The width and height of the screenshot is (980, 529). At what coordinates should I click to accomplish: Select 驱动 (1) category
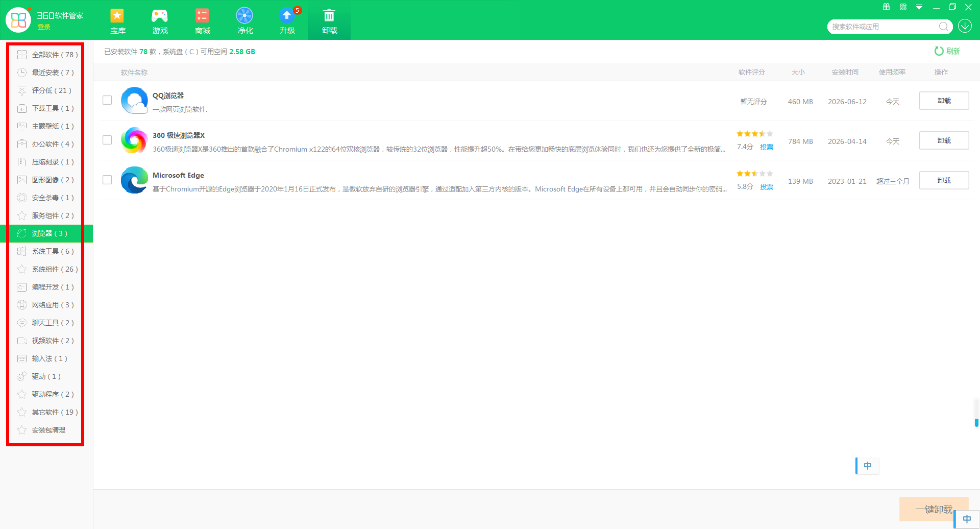(x=46, y=376)
